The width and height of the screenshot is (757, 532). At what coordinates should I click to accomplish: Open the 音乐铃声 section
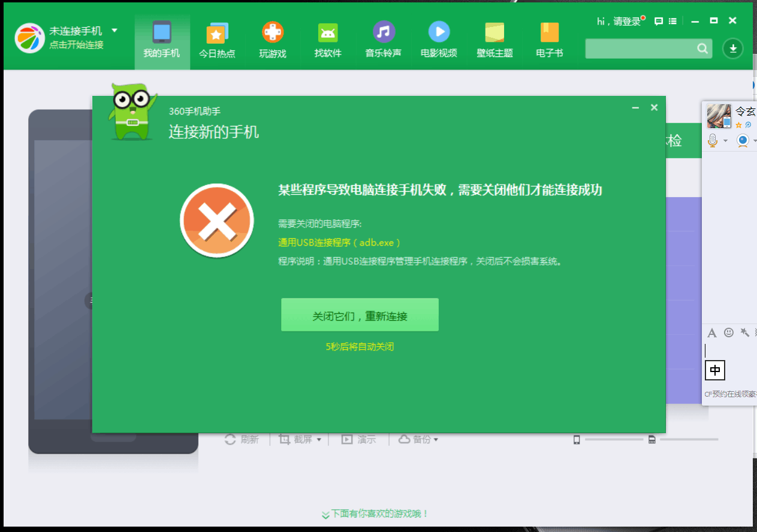[384, 41]
